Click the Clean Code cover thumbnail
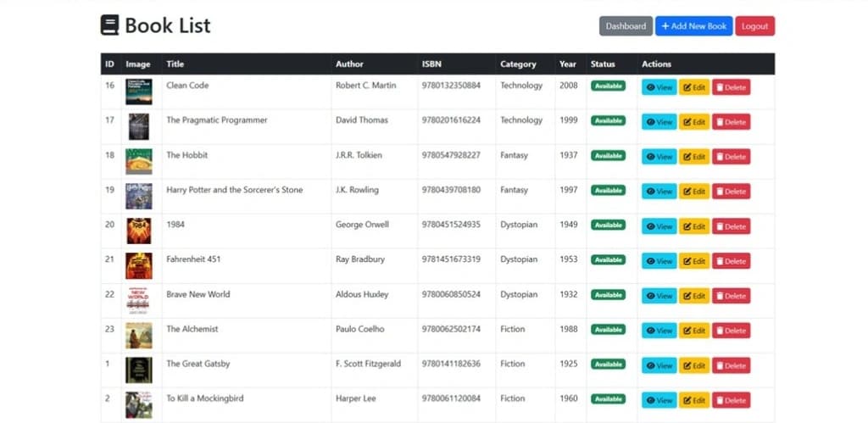The width and height of the screenshot is (868, 423). click(x=138, y=92)
